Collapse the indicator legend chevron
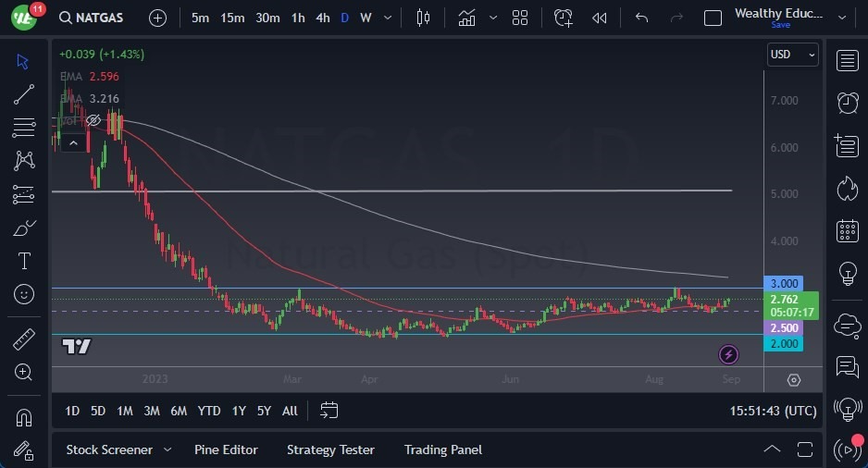Image resolution: width=868 pixels, height=468 pixels. [x=73, y=142]
